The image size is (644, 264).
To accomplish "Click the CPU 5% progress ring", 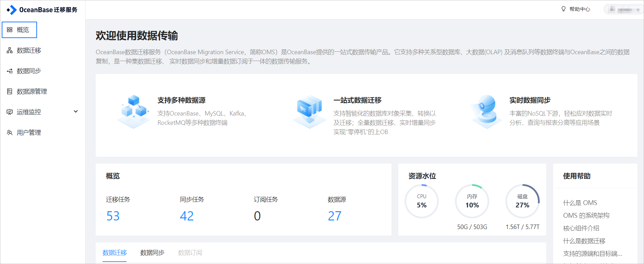I will point(422,201).
